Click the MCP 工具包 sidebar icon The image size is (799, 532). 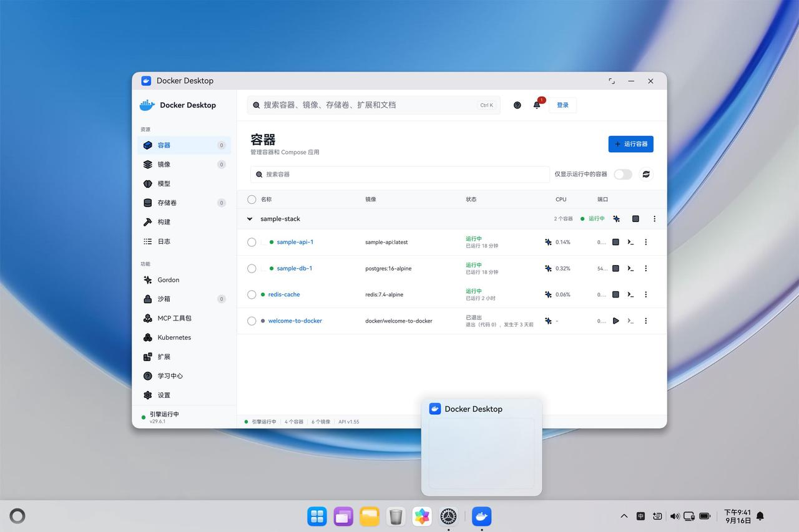click(148, 318)
